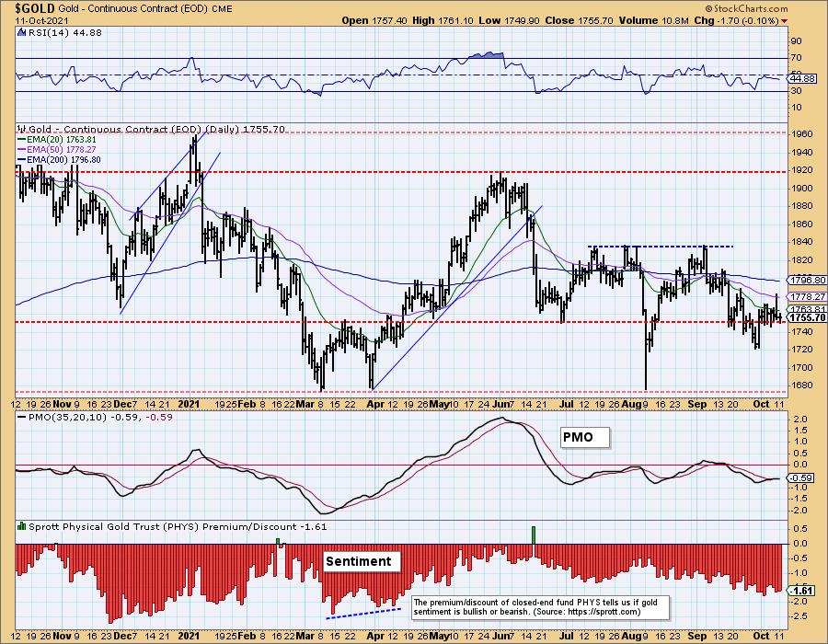
Task: Click the black PMO legend line marker
Action: click(22, 417)
